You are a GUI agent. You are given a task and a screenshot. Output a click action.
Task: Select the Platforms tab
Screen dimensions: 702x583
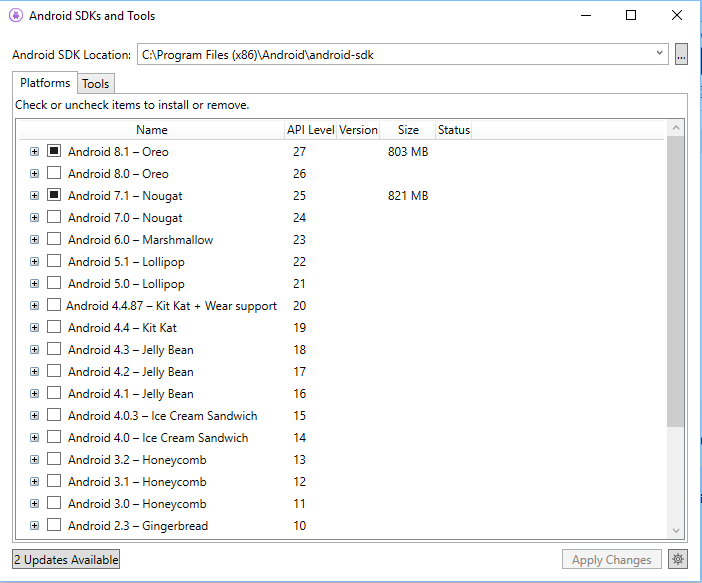45,83
